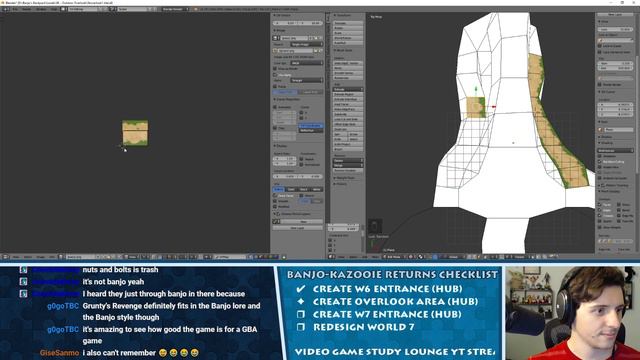Open the File menu

pos(15,9)
